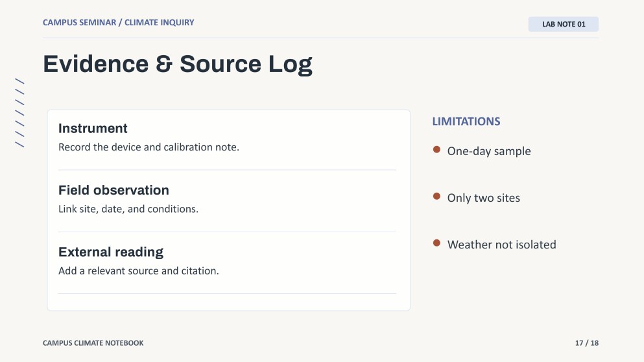644x362 pixels.
Task: Click the bullet dot beside 'One-day sample'
Action: point(436,150)
